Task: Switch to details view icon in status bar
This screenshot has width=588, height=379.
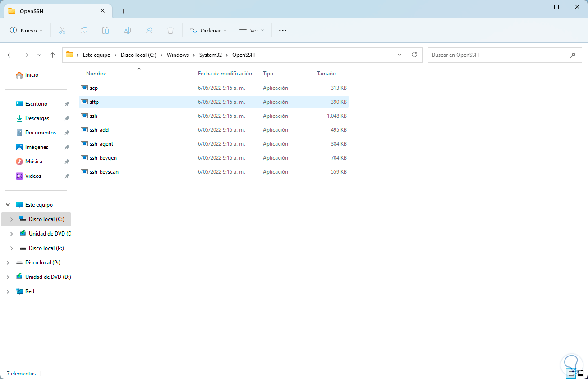Action: click(x=572, y=373)
